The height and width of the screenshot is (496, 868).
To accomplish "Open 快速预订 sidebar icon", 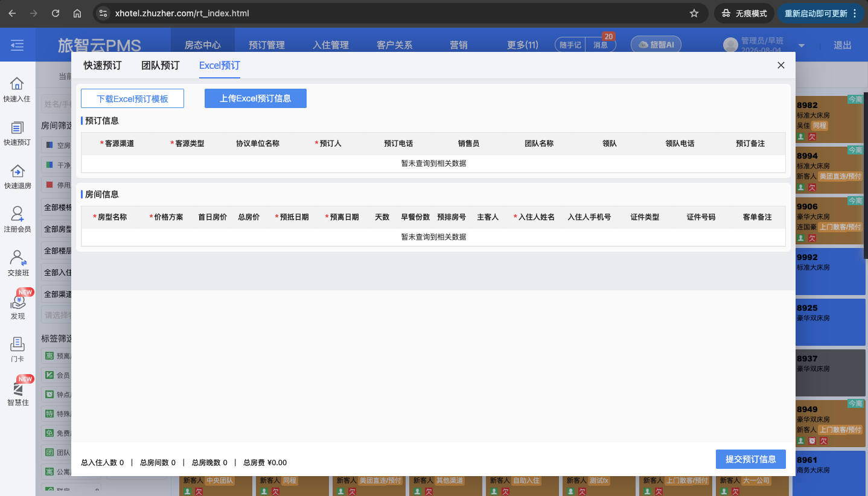I will [17, 134].
